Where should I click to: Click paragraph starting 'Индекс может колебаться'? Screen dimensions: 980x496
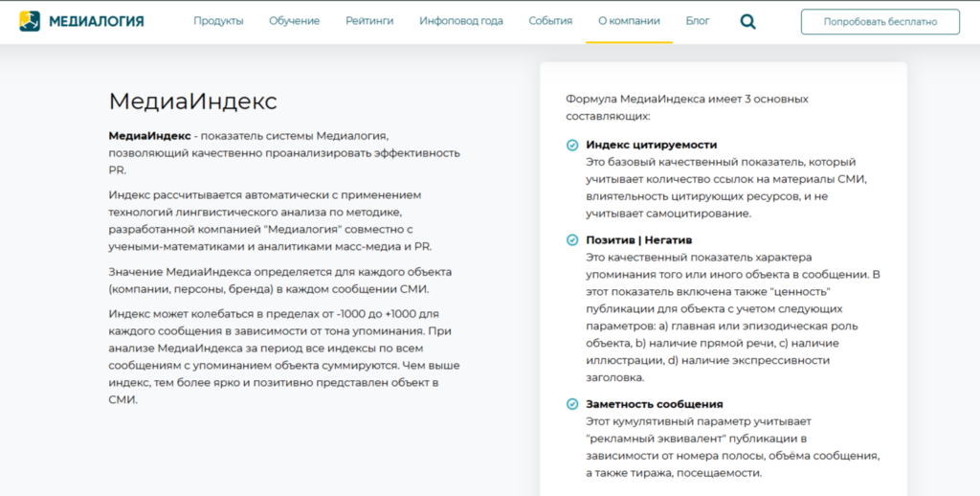pyautogui.click(x=284, y=356)
